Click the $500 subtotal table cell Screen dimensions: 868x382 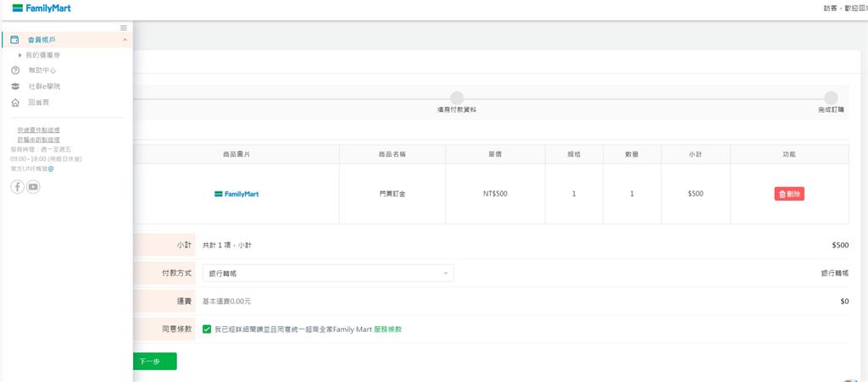[696, 194]
